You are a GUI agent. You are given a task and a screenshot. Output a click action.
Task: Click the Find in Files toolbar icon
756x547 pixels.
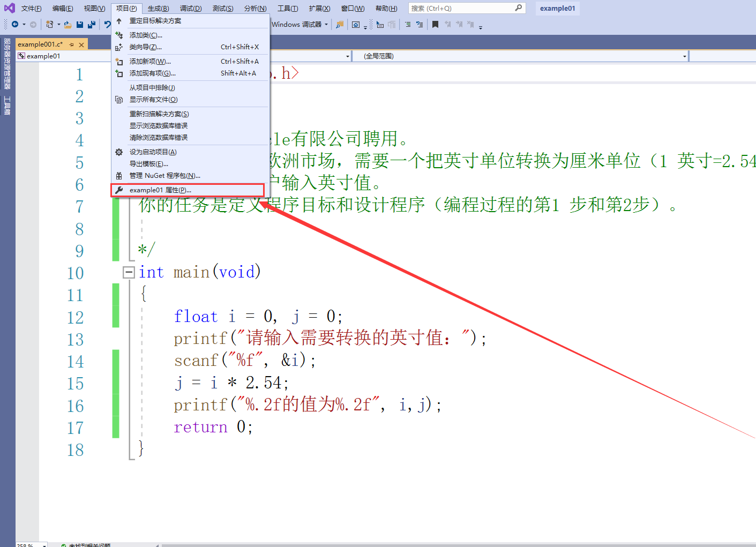click(340, 25)
